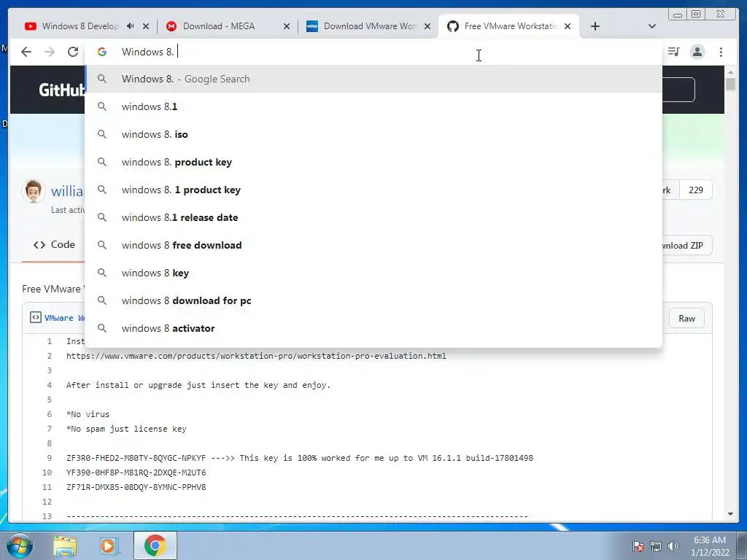Reload the current page

click(x=72, y=52)
